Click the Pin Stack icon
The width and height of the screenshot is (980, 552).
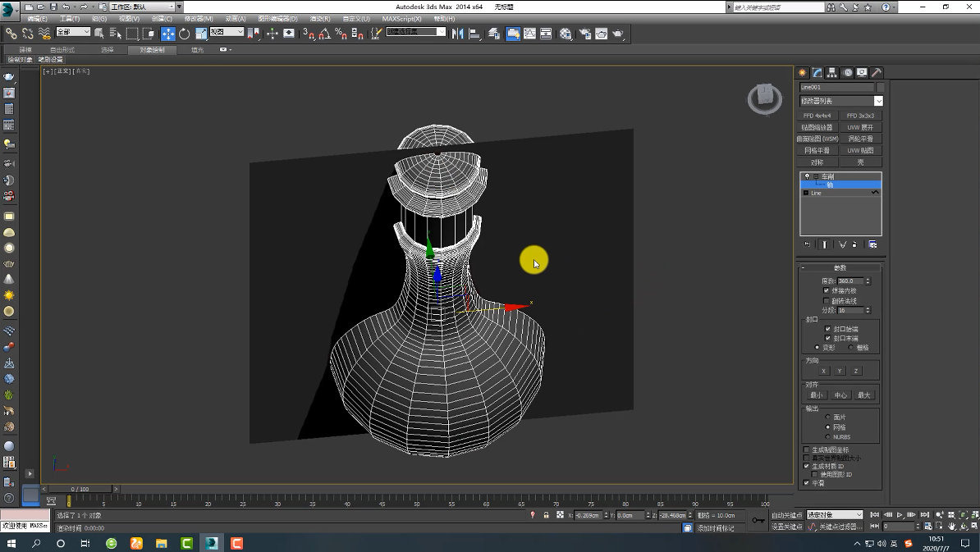coord(807,244)
